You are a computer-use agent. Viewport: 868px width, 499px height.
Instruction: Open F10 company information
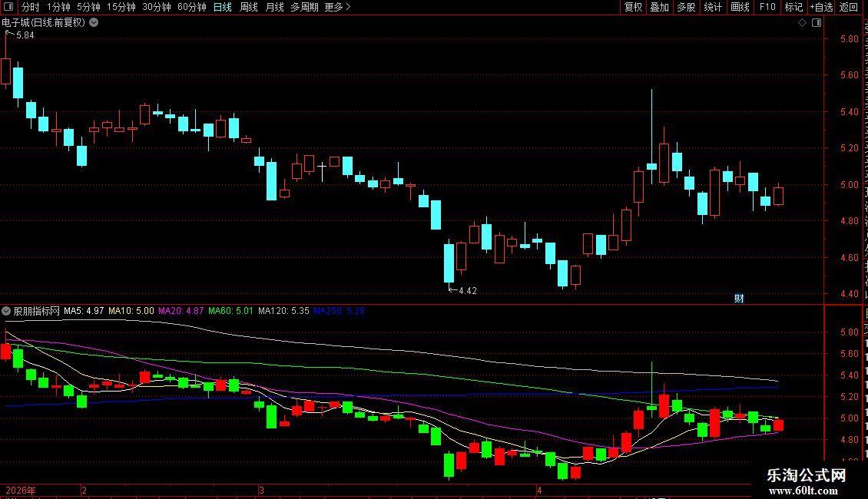coord(767,7)
